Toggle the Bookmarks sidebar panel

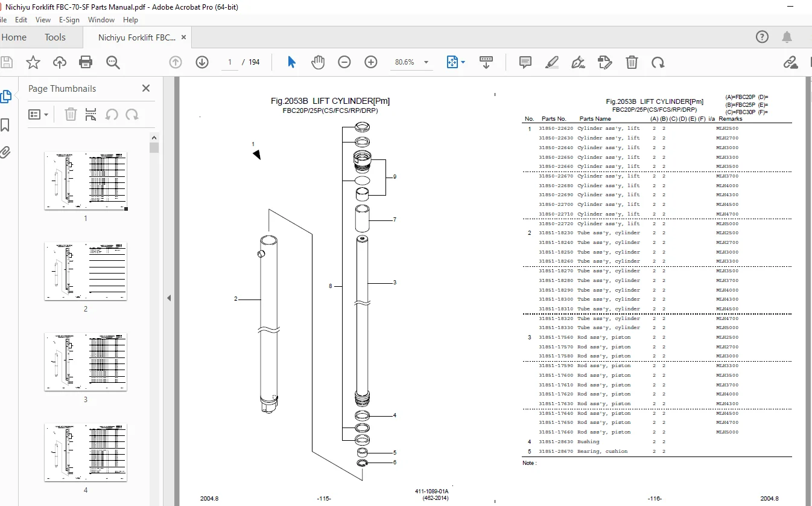point(5,125)
